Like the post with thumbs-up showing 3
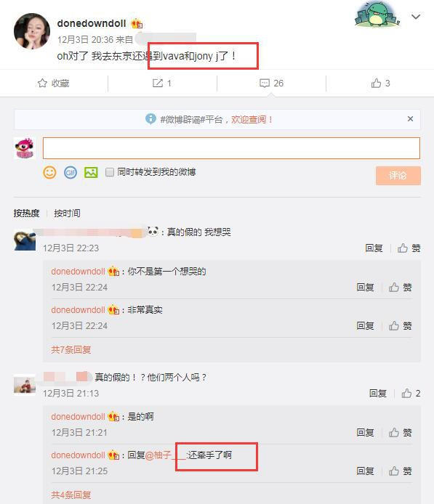The image size is (434, 504). [376, 84]
